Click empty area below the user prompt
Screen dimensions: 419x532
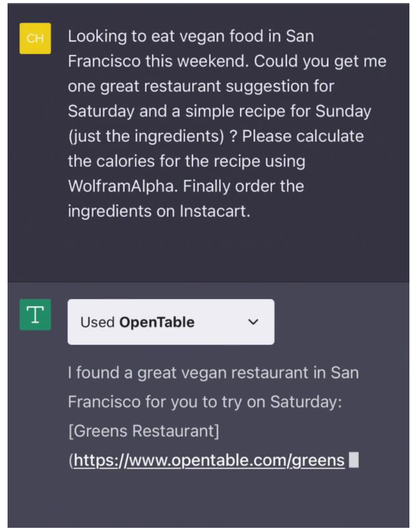click(x=209, y=251)
